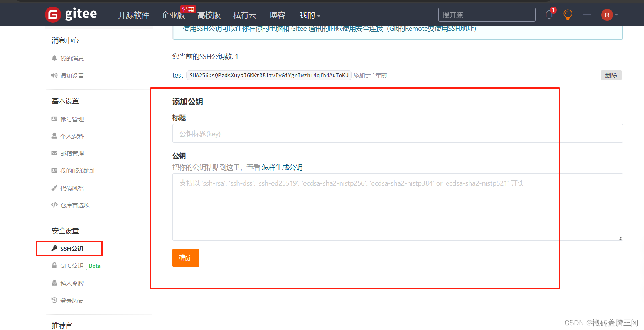Open 我的消息 in sidebar
The width and height of the screenshot is (644, 330).
(72, 58)
